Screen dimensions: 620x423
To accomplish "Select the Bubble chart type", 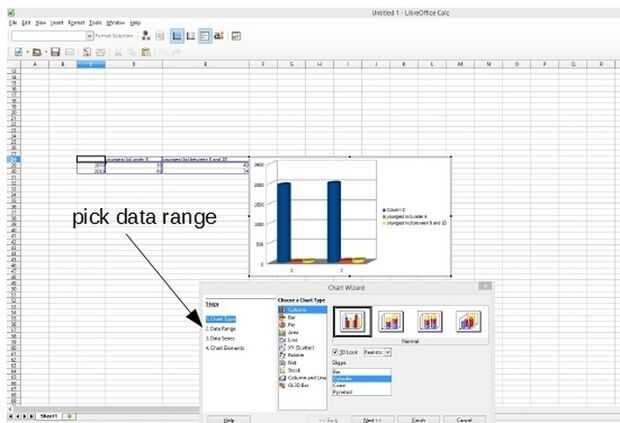I will click(302, 355).
